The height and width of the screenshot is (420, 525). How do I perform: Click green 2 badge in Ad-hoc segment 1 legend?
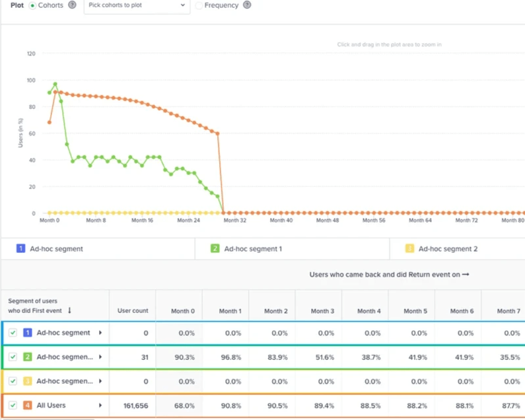(215, 248)
